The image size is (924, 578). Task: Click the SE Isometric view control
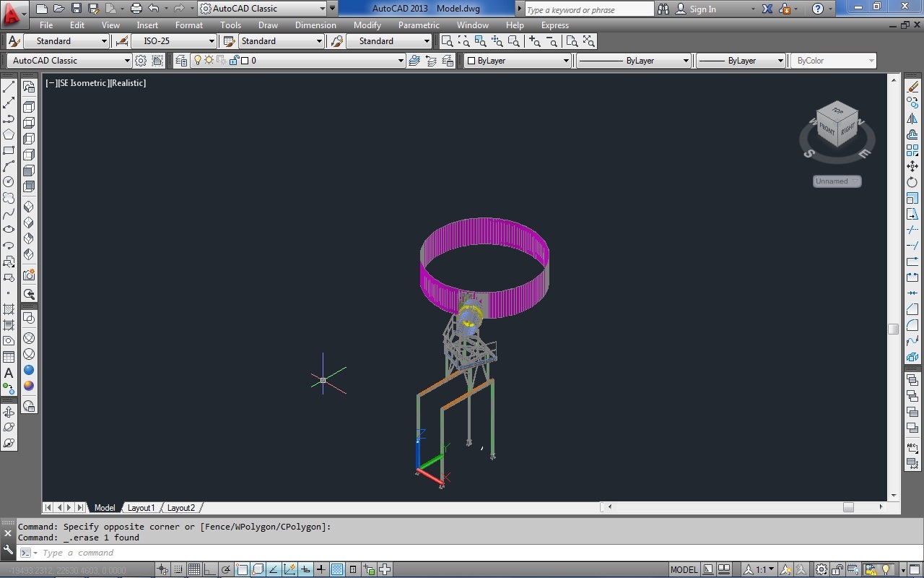click(x=83, y=83)
